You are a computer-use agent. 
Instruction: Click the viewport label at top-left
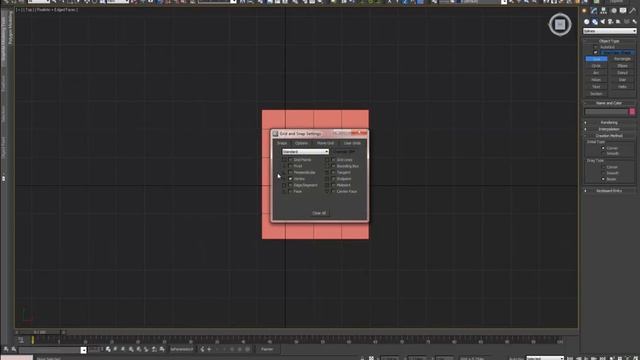tap(47, 10)
